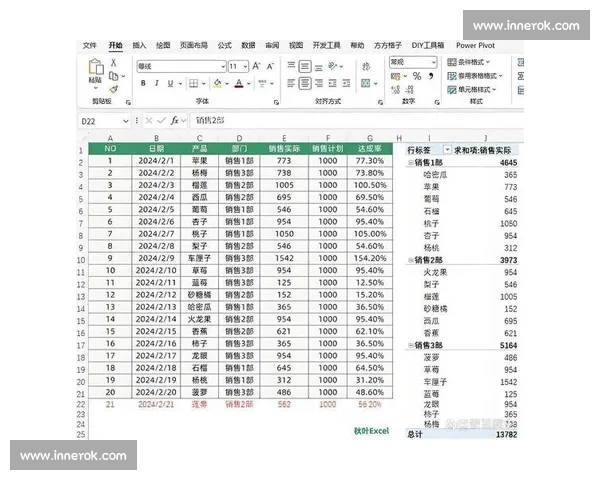Click the Decrease Indent icon
Viewport: 600px width, 480px height.
click(333, 83)
